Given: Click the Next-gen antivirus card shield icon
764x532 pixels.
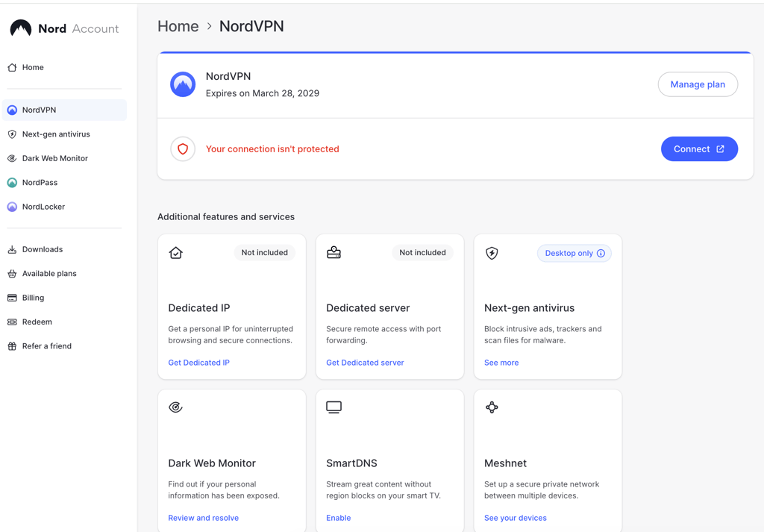Looking at the screenshot, I should 492,253.
